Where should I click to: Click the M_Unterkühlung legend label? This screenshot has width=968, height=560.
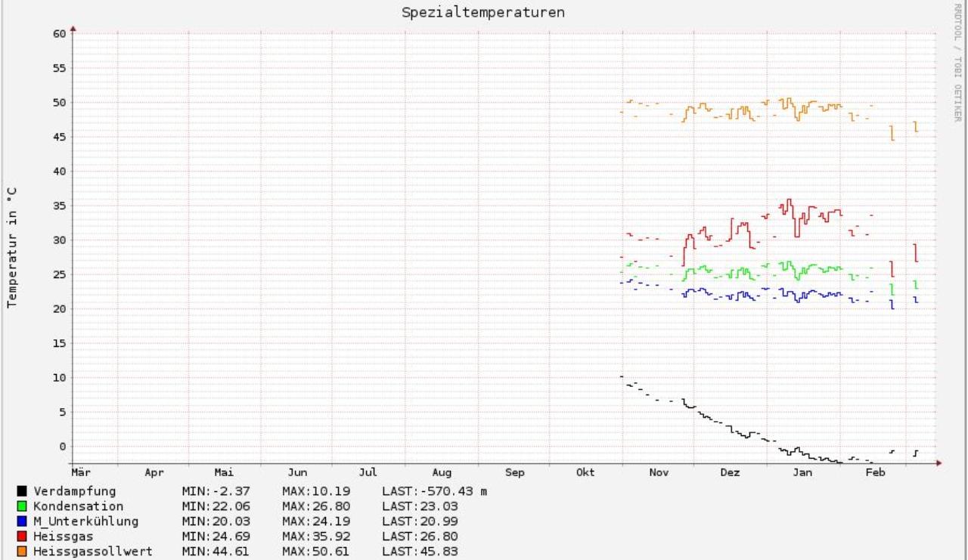[85, 521]
